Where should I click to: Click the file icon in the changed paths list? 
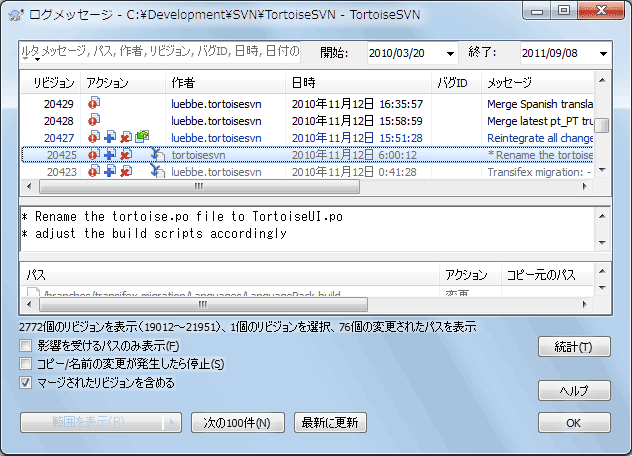click(33, 292)
